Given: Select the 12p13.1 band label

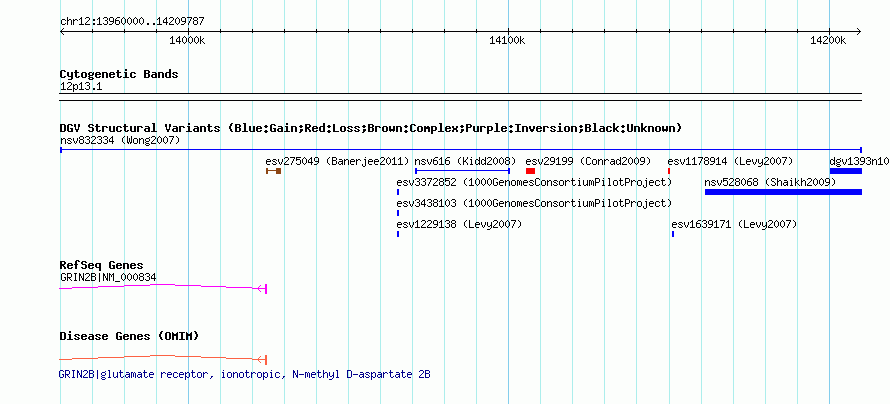Looking at the screenshot, I should tap(81, 87).
